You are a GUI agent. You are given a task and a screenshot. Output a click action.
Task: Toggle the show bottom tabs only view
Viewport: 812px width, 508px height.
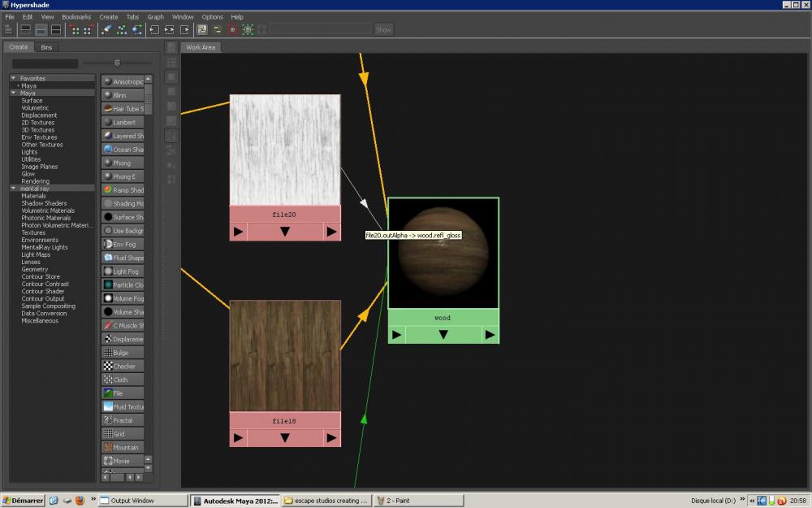[41, 30]
